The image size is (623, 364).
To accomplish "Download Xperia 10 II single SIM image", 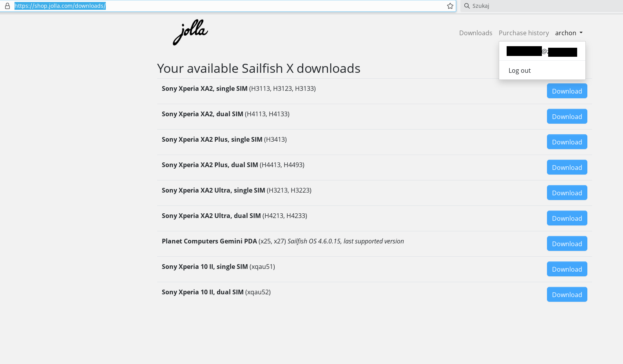I will [567, 269].
